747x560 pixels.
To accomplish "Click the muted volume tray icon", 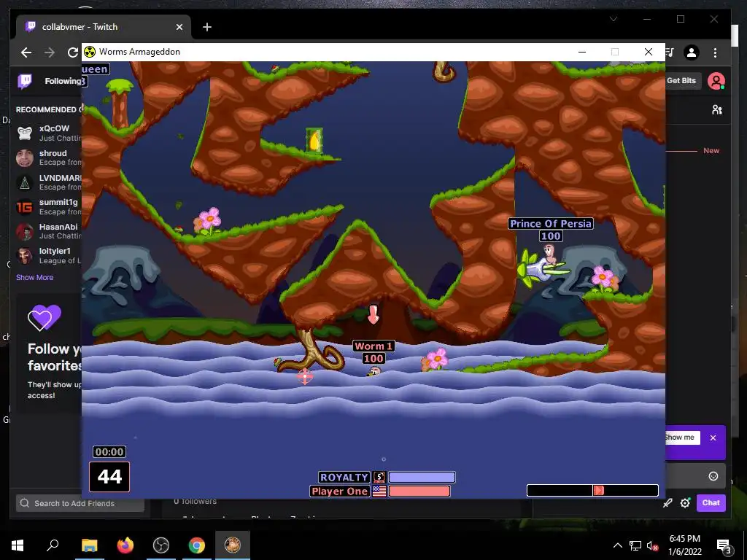I will [653, 545].
